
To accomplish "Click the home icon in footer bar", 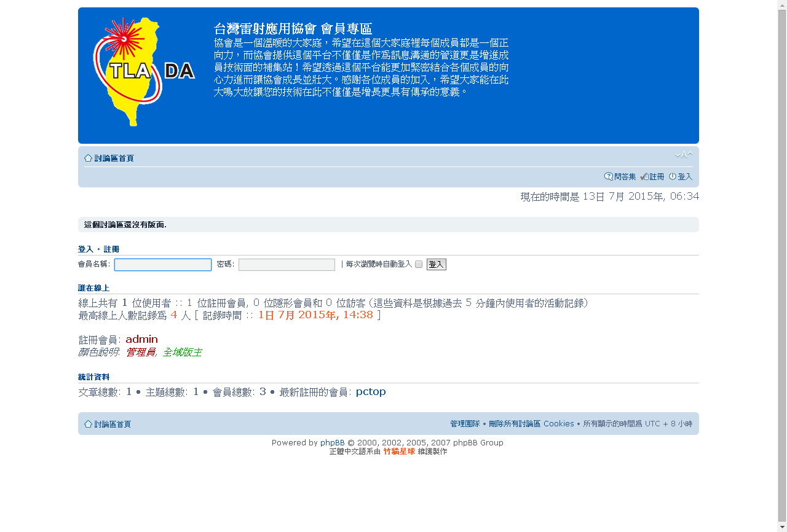I will 89,424.
